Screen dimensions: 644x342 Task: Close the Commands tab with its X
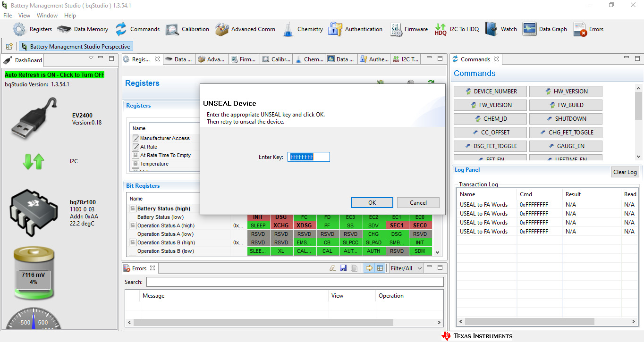[496, 59]
